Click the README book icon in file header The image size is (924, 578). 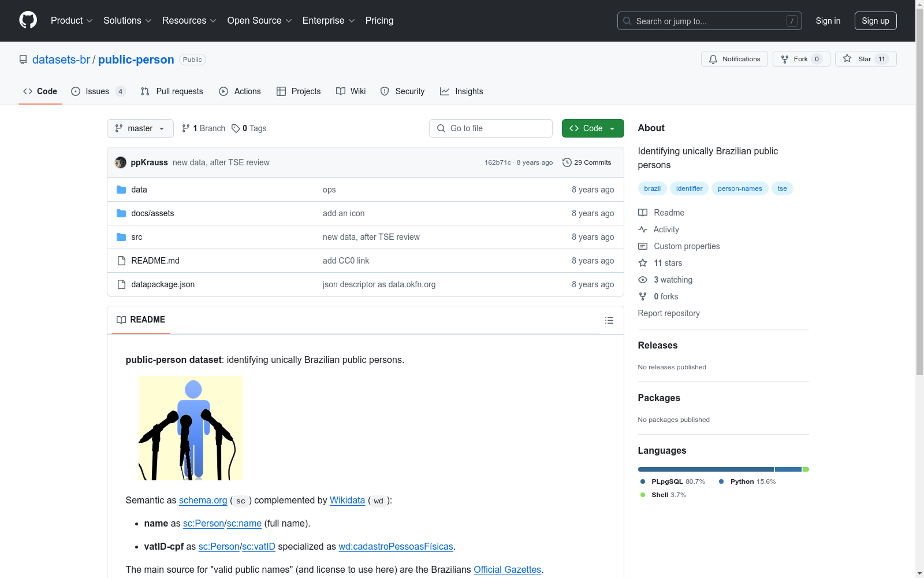[121, 320]
